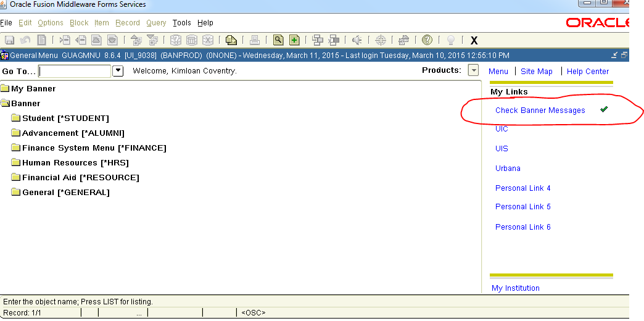Open the Site Map link
This screenshot has height=321, width=644.
tap(537, 72)
